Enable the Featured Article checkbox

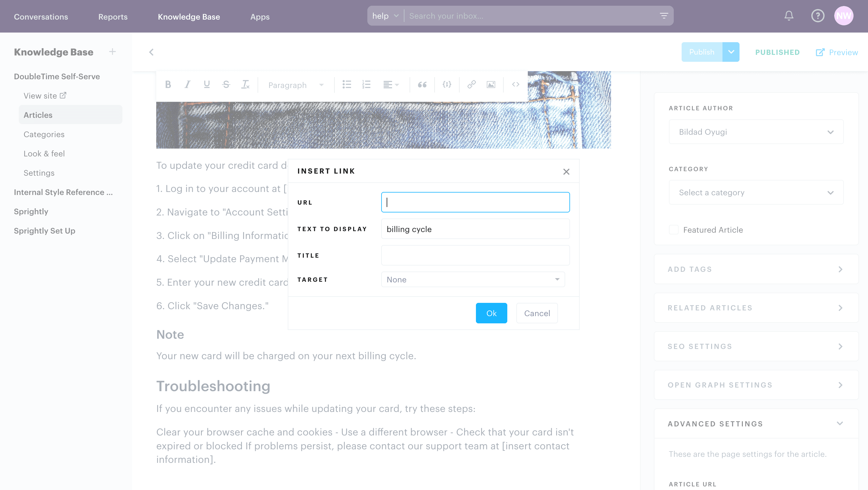[x=673, y=230]
